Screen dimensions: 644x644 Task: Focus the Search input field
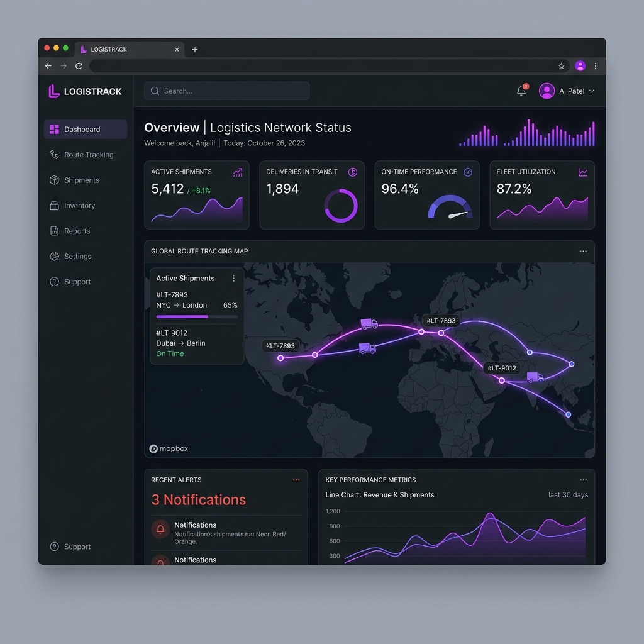[x=226, y=91]
